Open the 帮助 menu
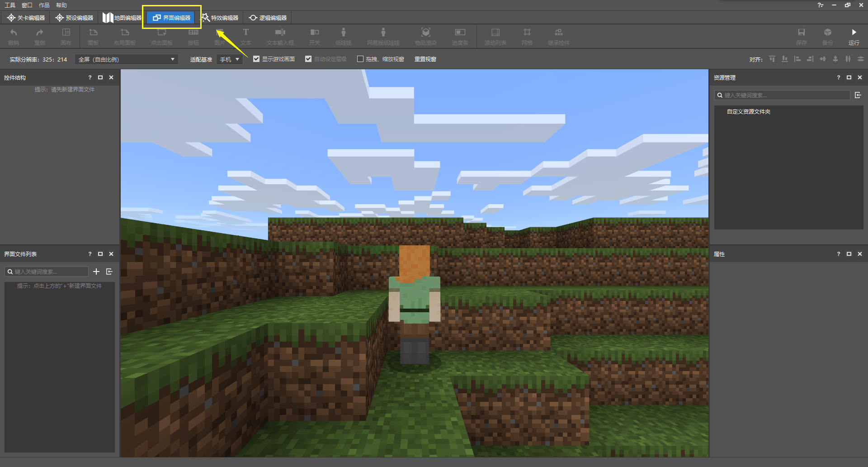The height and width of the screenshot is (467, 868). [x=61, y=5]
